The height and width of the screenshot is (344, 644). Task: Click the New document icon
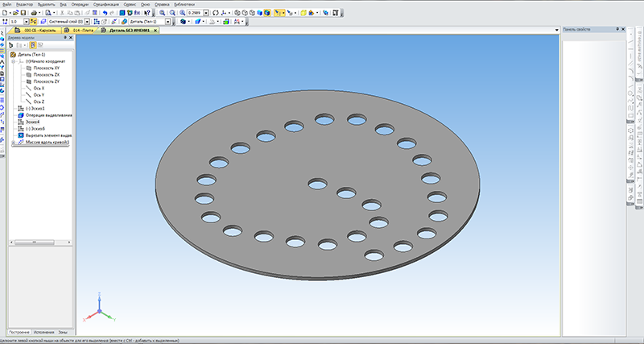click(x=6, y=13)
